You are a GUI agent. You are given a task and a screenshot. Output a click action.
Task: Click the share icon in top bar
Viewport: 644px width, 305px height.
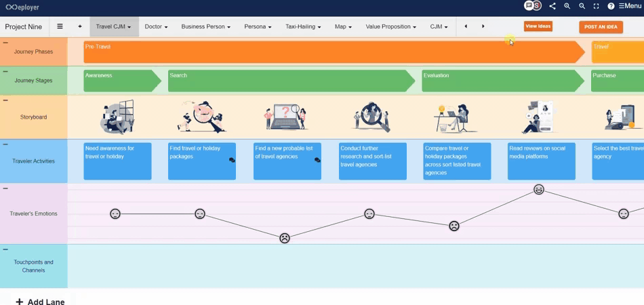coord(552,6)
